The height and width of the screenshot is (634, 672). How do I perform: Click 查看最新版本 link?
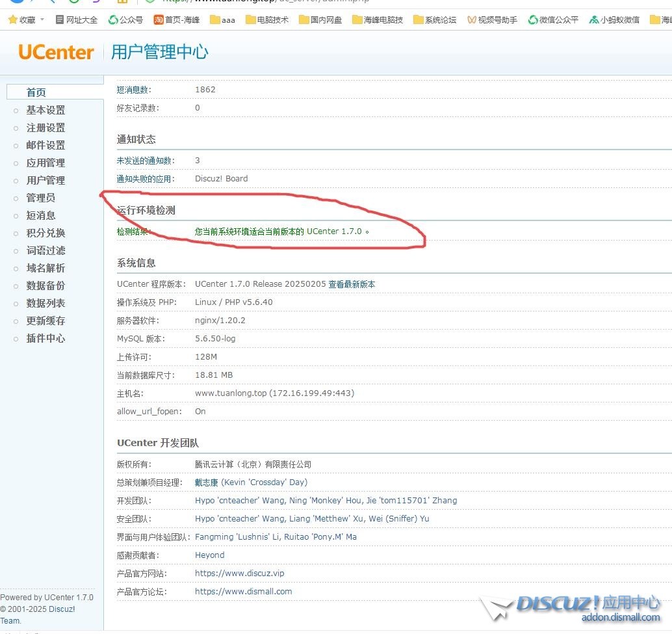[352, 284]
